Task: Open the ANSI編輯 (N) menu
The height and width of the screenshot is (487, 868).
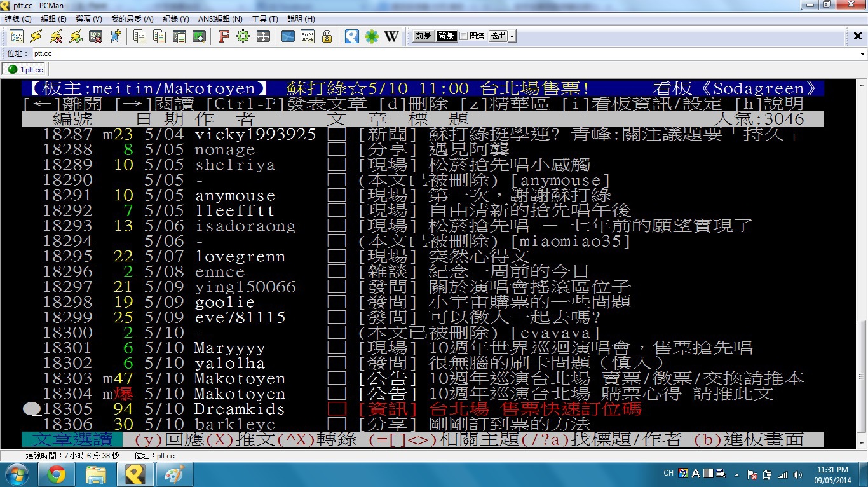Action: [221, 19]
